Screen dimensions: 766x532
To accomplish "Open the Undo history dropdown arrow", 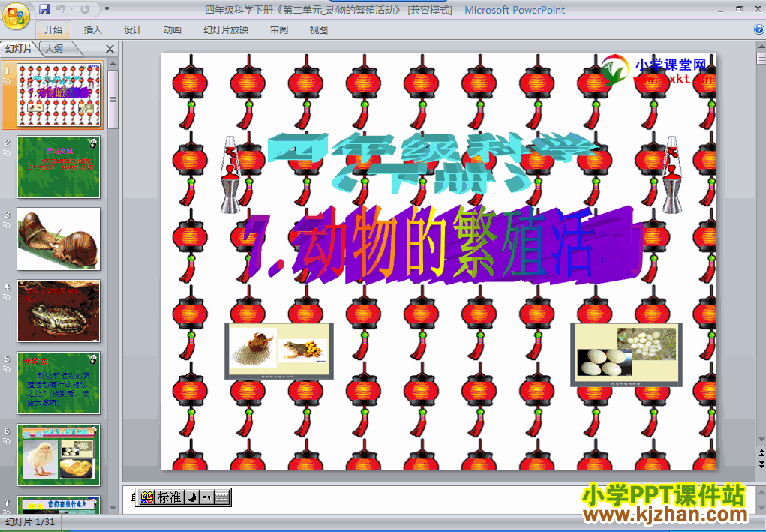I will coord(71,9).
